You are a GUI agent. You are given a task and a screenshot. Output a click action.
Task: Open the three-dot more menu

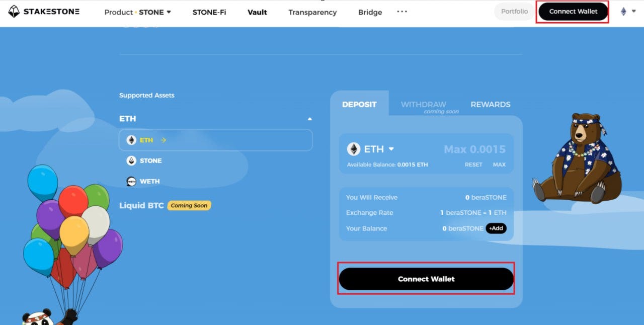pyautogui.click(x=402, y=12)
